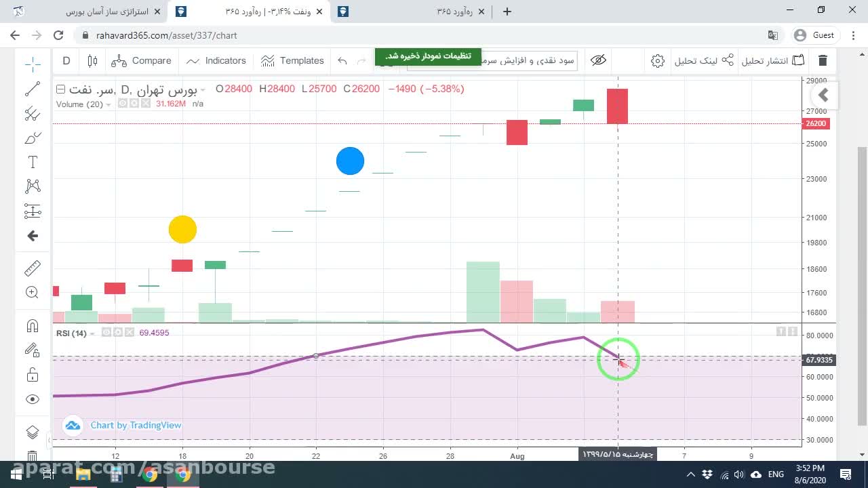Screen dimensions: 868x488
Task: Click the share analysis link button
Action: point(704,60)
